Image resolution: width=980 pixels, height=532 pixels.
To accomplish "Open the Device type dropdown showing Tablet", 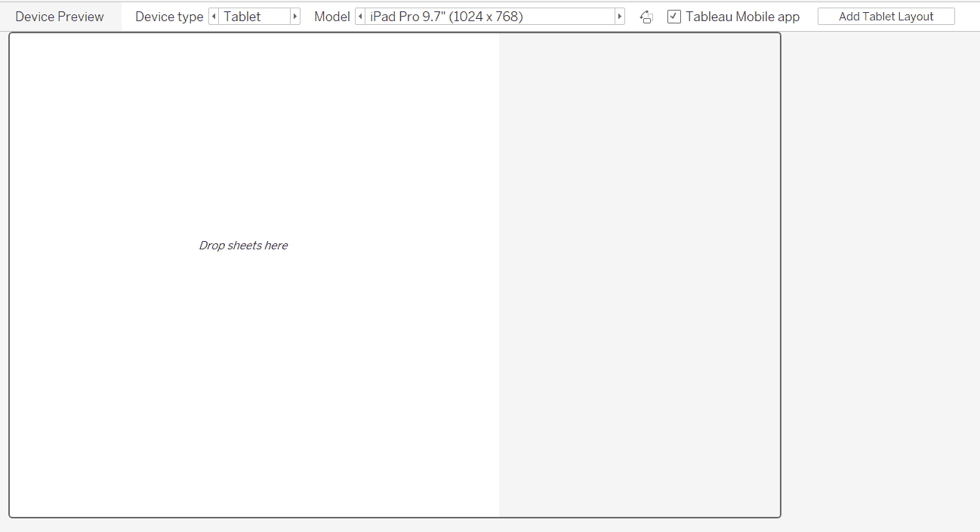I will coord(254,16).
